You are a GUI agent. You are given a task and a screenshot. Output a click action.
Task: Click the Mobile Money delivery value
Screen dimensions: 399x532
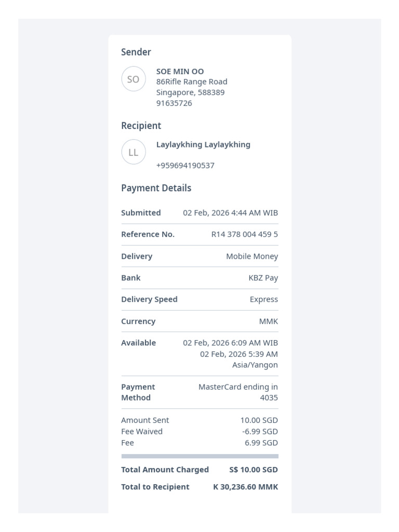pyautogui.click(x=252, y=257)
